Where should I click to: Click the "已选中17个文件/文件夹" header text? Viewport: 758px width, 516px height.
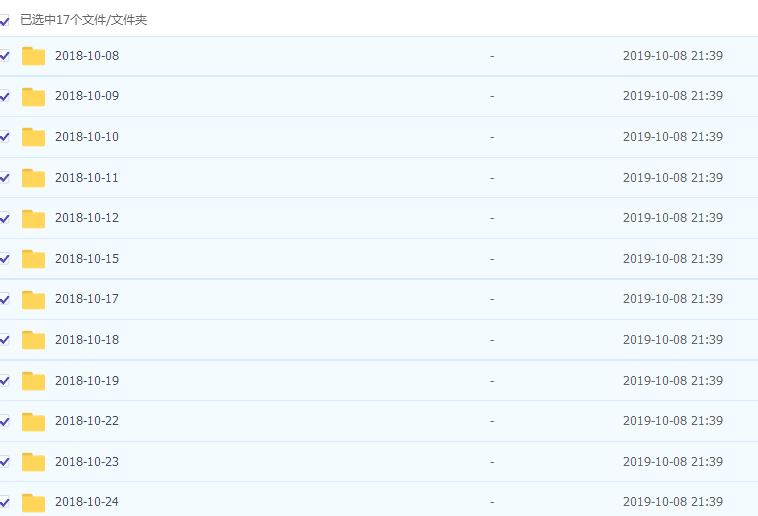coord(84,20)
